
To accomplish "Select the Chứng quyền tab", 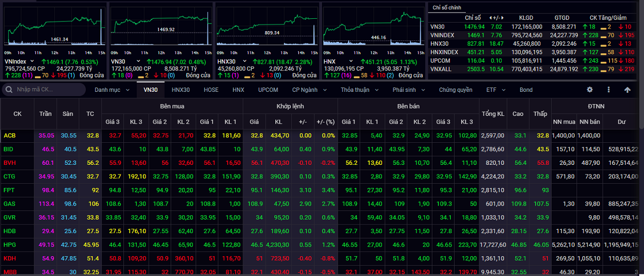I will click(455, 90).
